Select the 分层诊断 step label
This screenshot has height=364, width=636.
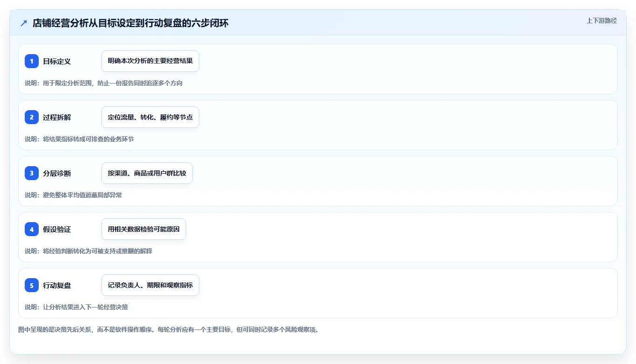click(57, 173)
